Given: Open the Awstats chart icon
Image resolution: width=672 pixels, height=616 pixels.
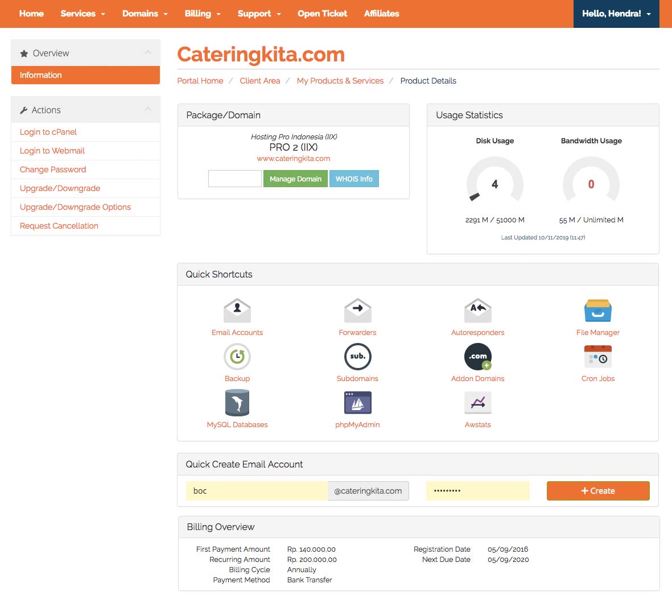Looking at the screenshot, I should coord(477,403).
